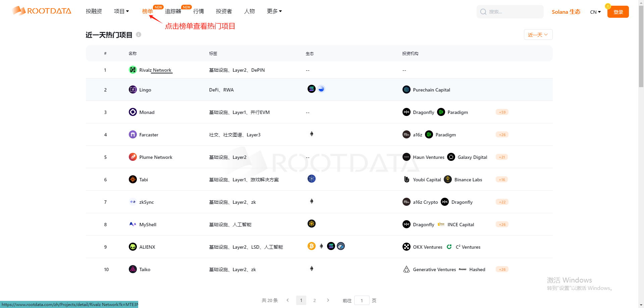Click the BNB chain icon in MyShell row
644x308 pixels.
[312, 224]
